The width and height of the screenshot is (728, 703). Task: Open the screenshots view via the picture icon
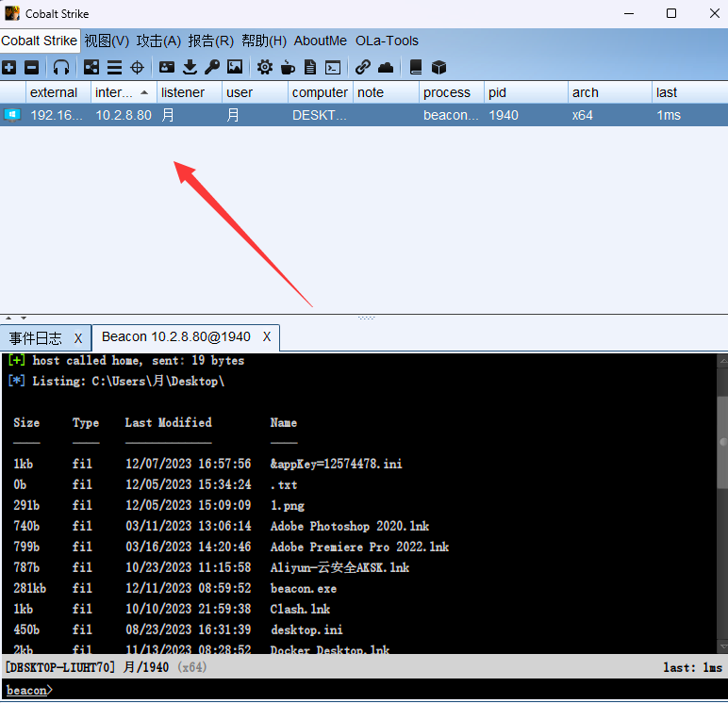[x=235, y=67]
